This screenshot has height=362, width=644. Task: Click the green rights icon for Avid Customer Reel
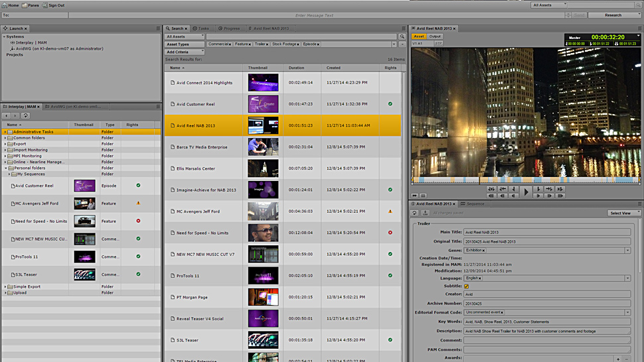(x=390, y=104)
